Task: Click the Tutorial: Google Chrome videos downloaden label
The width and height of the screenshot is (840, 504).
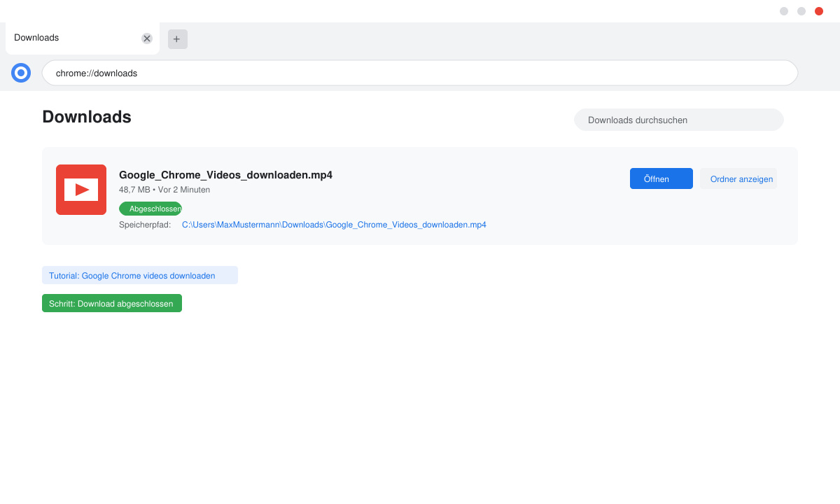Action: point(140,275)
